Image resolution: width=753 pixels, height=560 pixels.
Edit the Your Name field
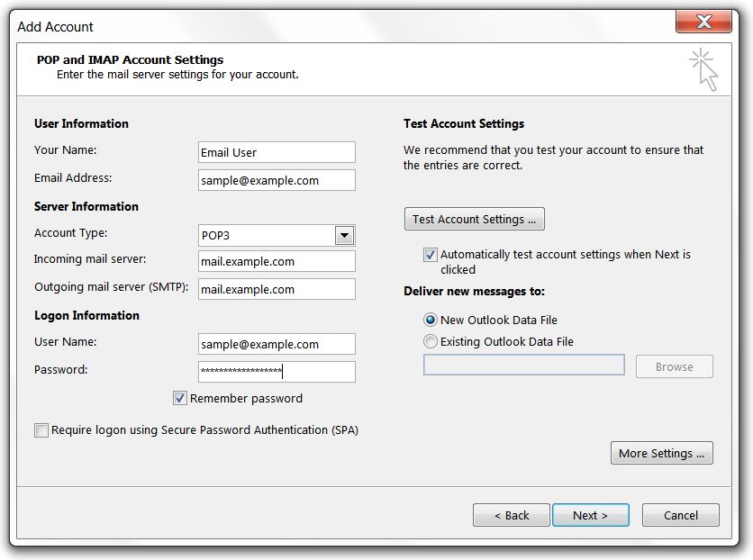(277, 152)
